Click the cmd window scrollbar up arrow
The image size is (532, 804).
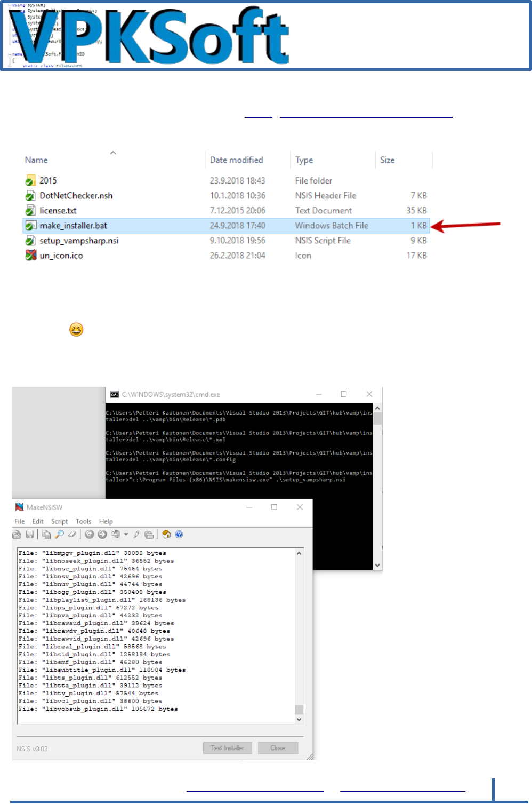point(377,408)
